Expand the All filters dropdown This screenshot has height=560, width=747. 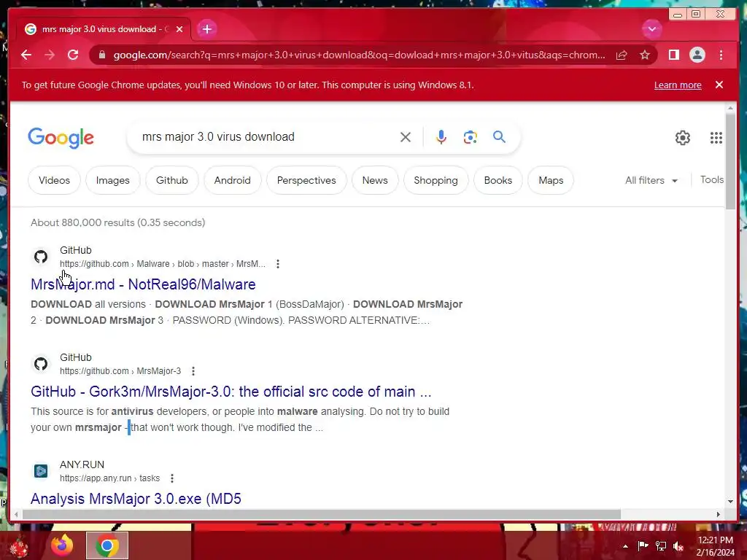651,181
